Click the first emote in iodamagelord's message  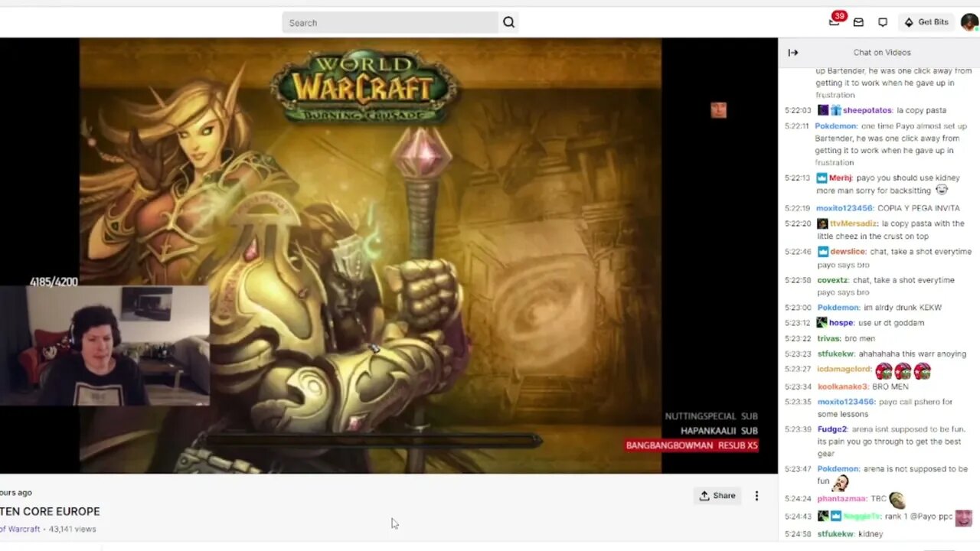click(x=884, y=370)
